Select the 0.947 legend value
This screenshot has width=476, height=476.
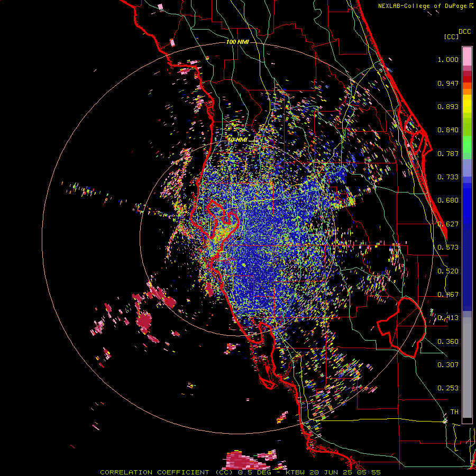(x=448, y=83)
